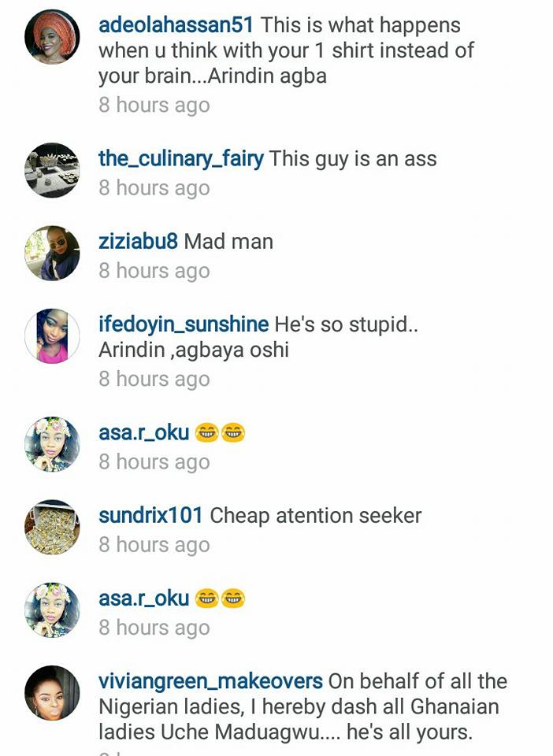Tap sundrix101's money avatar
The image size is (553, 756).
pyautogui.click(x=52, y=527)
